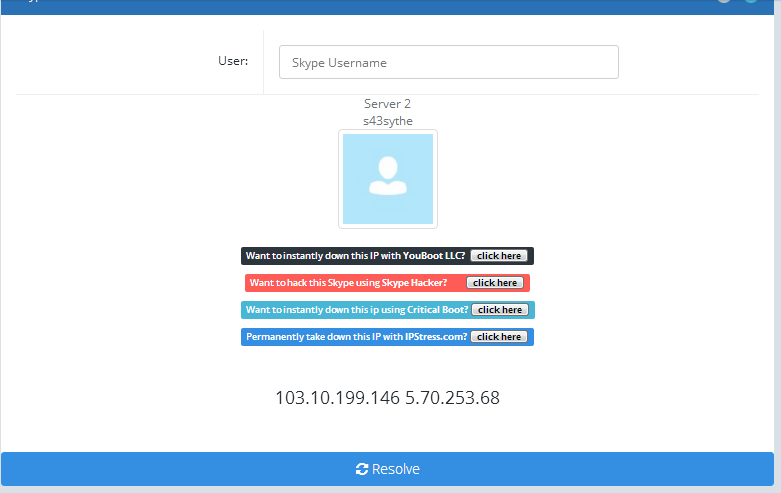Click the s43sythe username text
781x493 pixels.
pos(388,121)
